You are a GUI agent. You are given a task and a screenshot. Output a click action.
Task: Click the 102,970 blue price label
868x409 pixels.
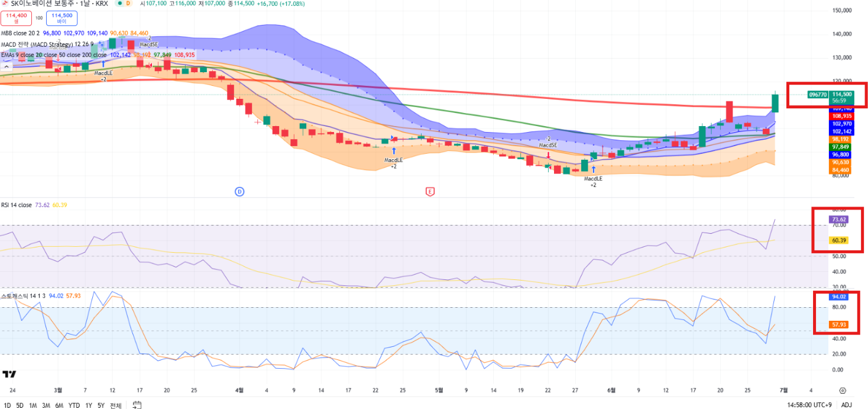pyautogui.click(x=841, y=124)
